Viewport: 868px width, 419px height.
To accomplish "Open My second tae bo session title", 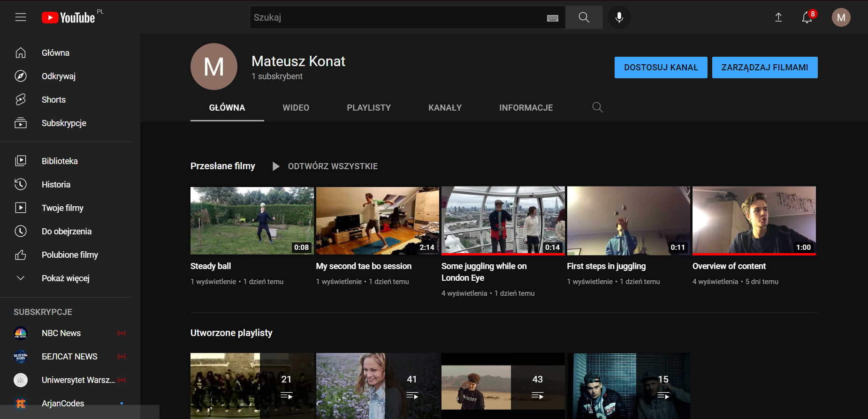I will click(364, 266).
